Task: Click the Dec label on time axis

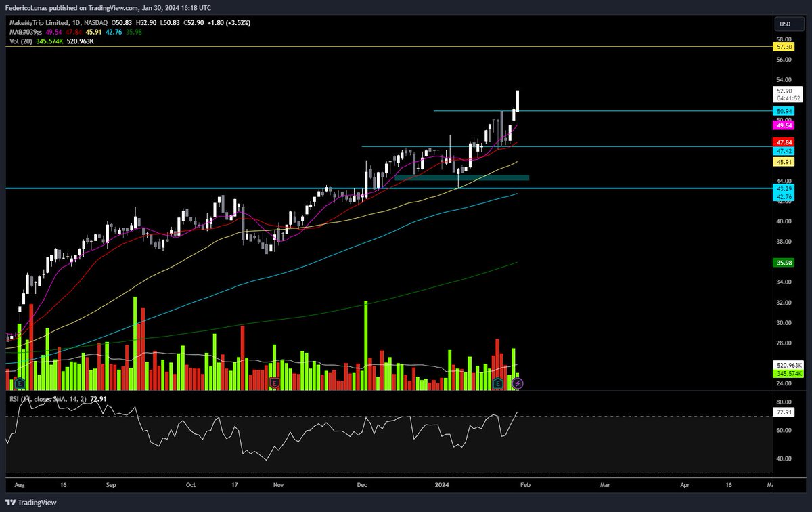Action: [x=362, y=485]
